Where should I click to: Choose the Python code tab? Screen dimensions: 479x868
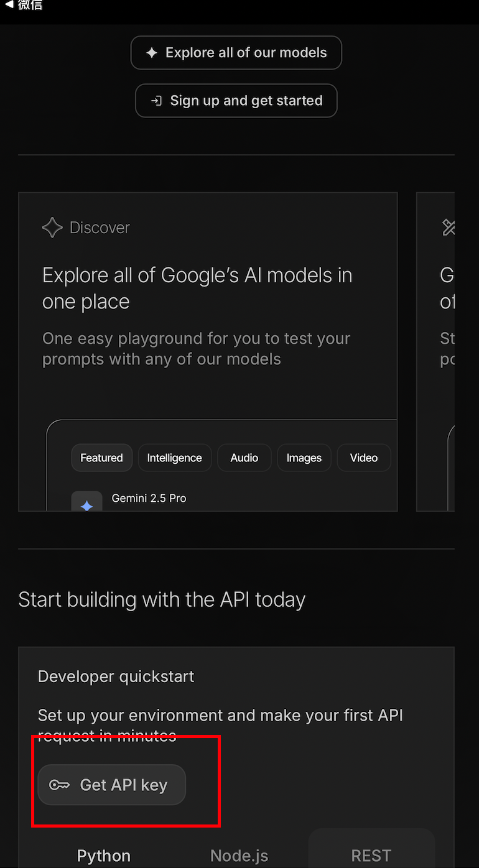pos(104,856)
